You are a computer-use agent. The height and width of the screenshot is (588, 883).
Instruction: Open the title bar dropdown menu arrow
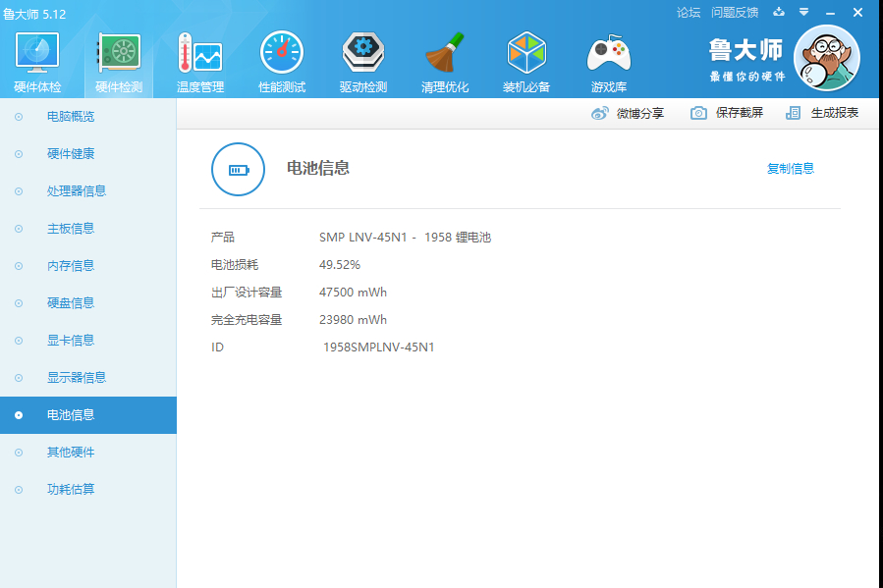pos(804,12)
